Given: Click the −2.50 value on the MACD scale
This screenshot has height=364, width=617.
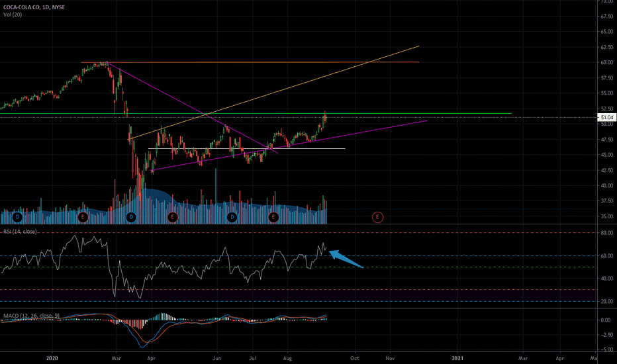Looking at the screenshot, I should tap(606, 335).
